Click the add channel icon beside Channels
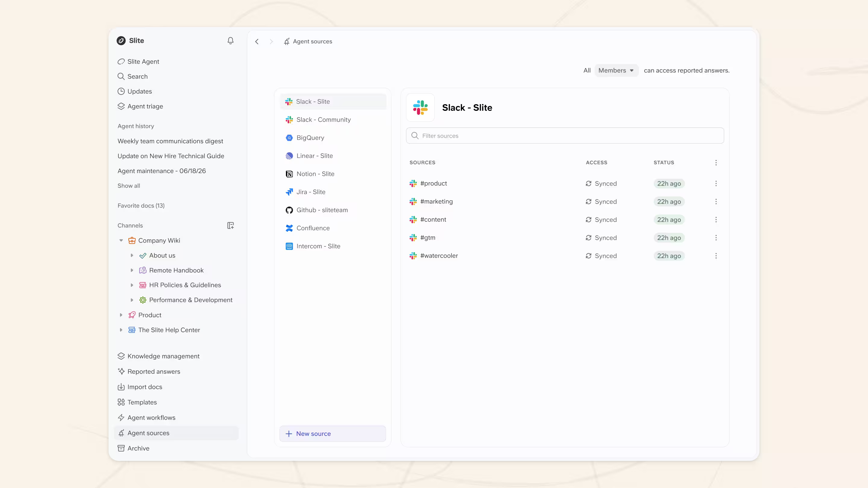 point(231,226)
